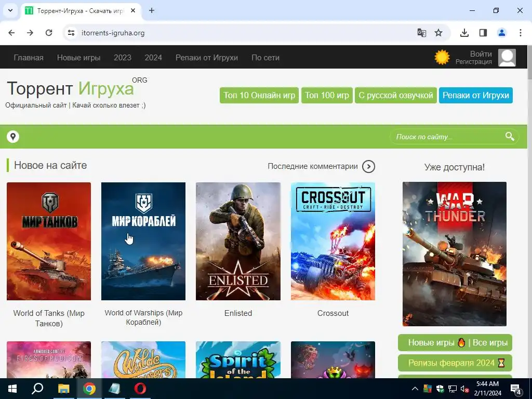Open Crossout cover thumbnail

tap(333, 241)
